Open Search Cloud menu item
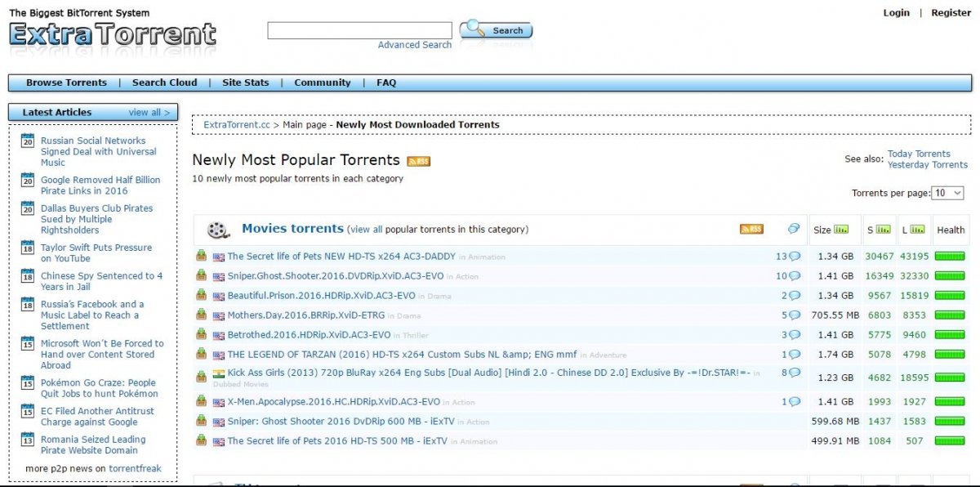The width and height of the screenshot is (980, 487). (x=165, y=83)
